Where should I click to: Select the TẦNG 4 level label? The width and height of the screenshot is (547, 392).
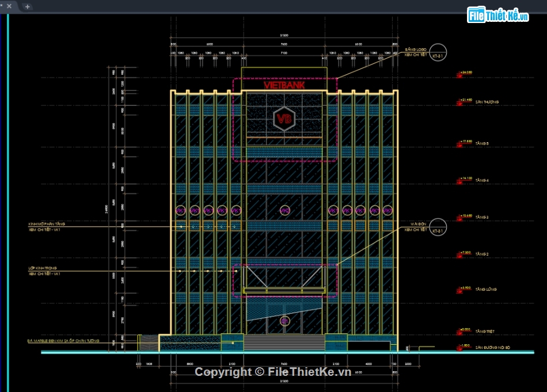[482, 180]
